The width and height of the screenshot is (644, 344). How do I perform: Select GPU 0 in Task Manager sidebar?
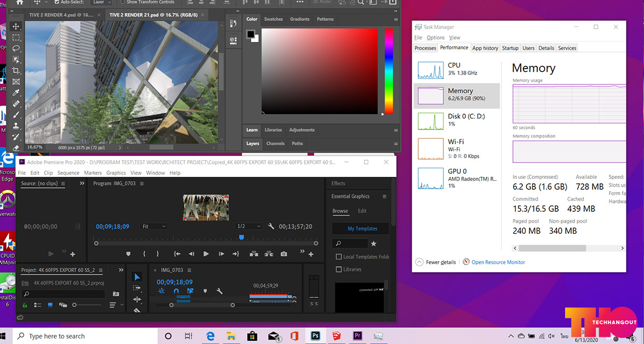tap(457, 178)
